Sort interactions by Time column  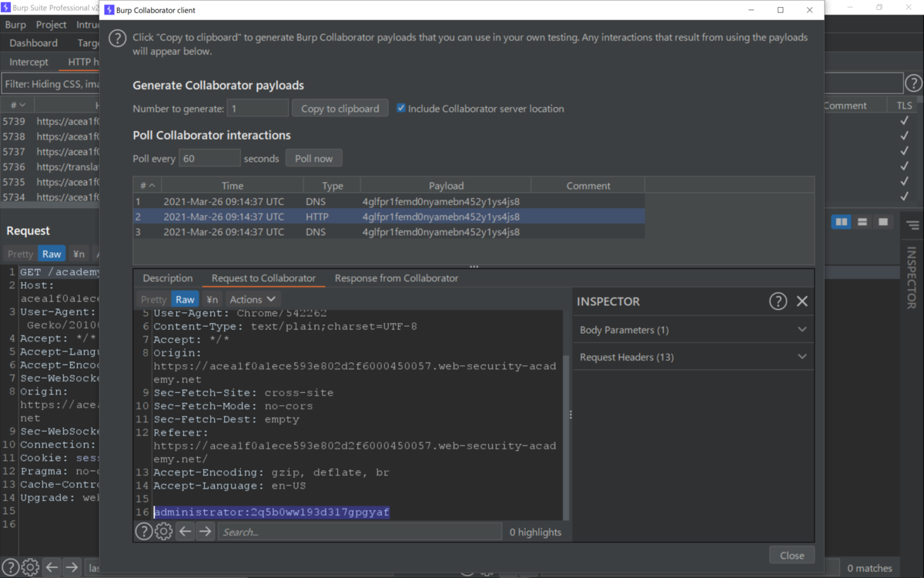[232, 186]
